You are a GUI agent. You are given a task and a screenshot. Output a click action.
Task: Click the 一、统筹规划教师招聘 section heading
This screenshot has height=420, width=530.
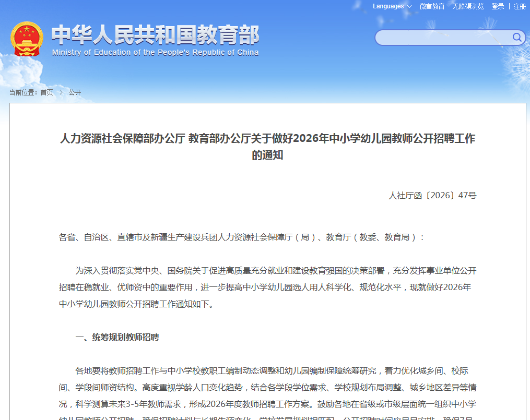[x=117, y=338]
